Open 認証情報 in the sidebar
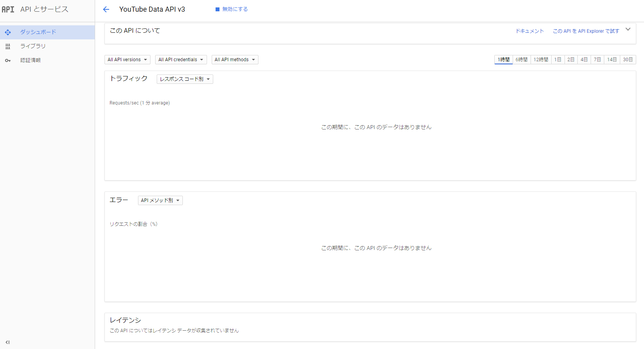 point(47,60)
